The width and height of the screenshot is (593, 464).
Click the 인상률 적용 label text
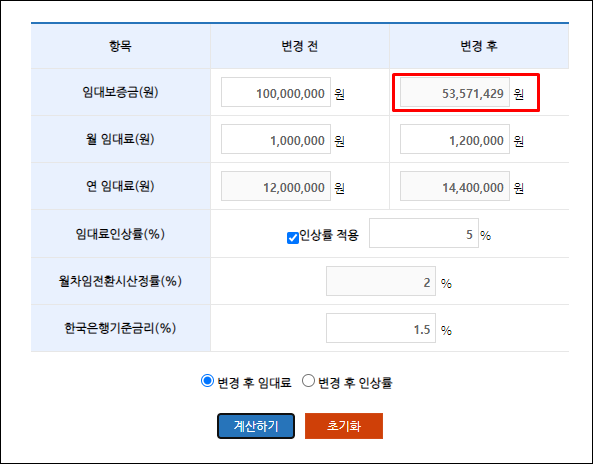click(329, 235)
